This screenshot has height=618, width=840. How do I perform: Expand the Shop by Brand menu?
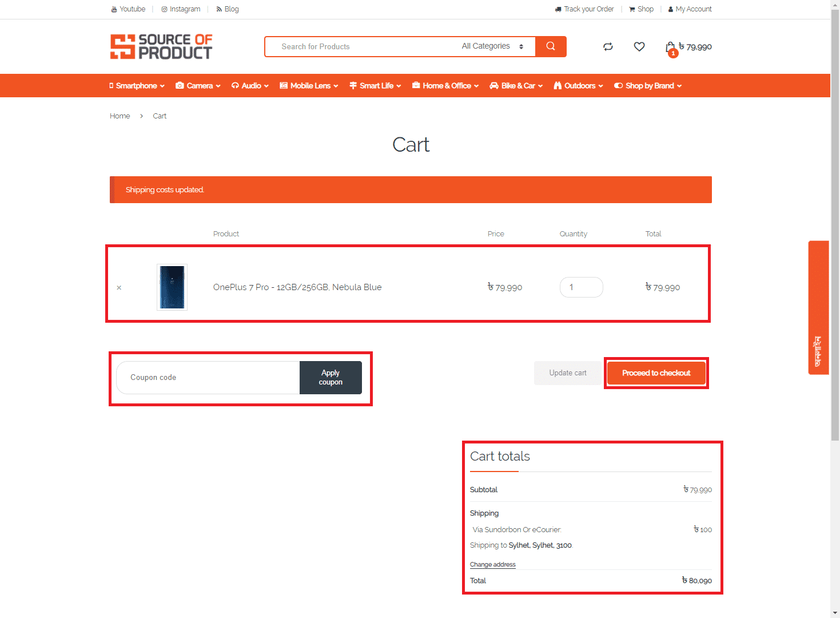click(x=648, y=86)
